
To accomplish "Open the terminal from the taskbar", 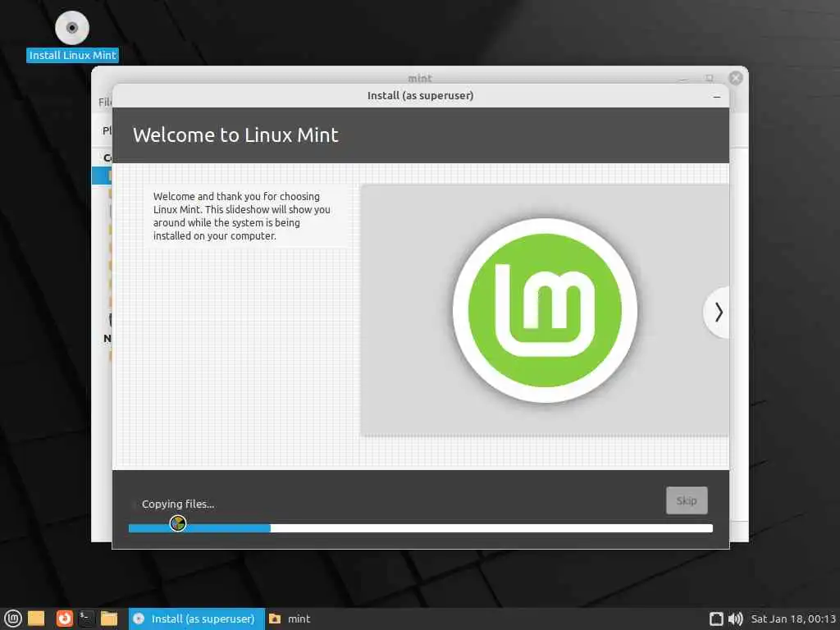I will coord(86,619).
